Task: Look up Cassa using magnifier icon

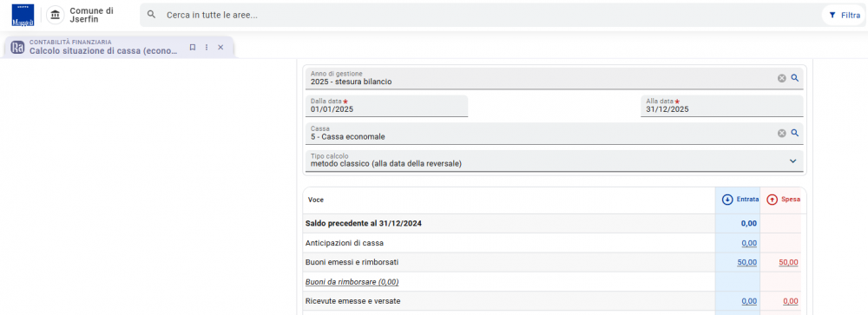Action: click(795, 134)
